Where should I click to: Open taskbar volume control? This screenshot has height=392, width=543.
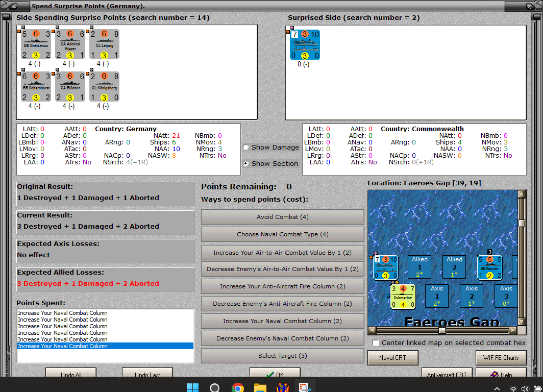coord(525,389)
